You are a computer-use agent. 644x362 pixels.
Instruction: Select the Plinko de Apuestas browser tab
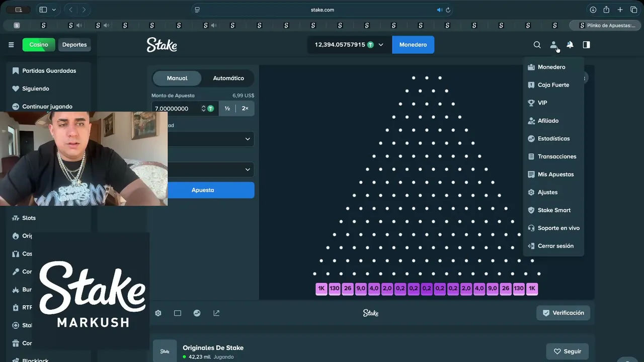tap(606, 25)
